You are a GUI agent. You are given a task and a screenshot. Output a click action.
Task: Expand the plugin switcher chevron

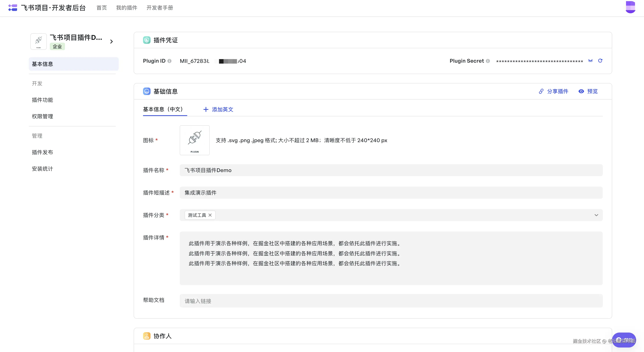(x=112, y=42)
